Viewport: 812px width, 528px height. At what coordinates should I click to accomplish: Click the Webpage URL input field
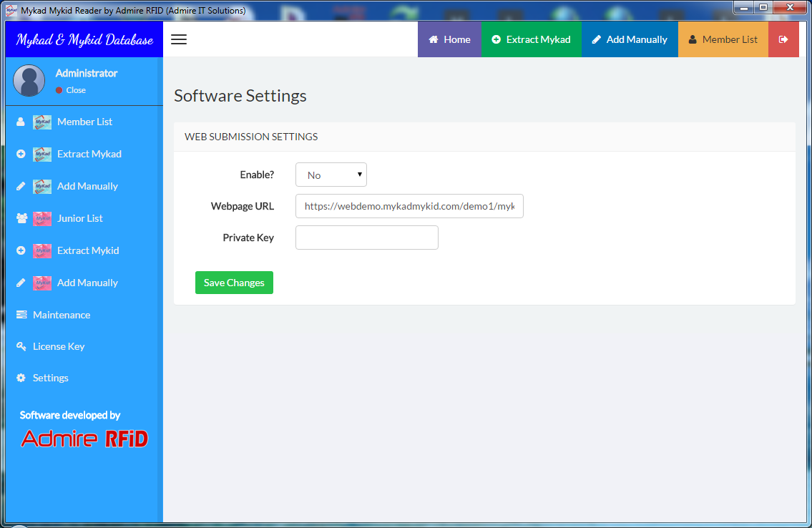(409, 206)
